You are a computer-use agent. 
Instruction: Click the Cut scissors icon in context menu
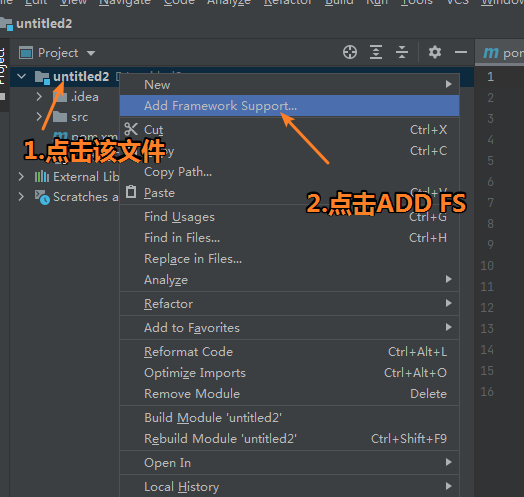pos(131,129)
